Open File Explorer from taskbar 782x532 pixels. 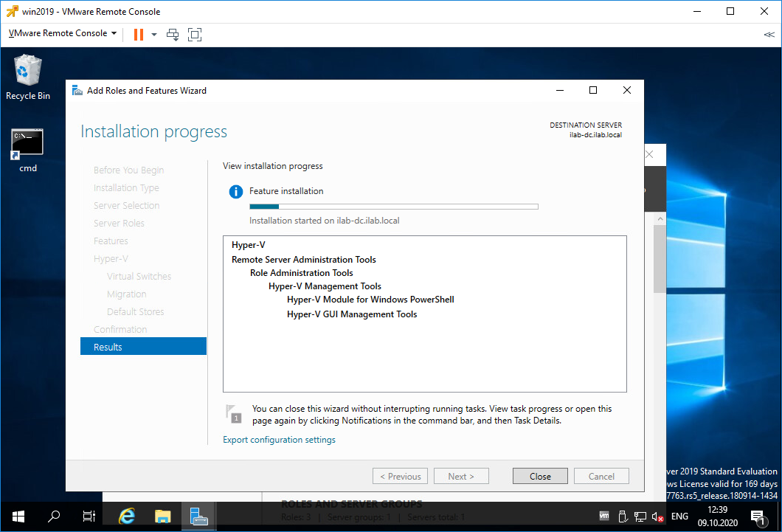point(162,517)
